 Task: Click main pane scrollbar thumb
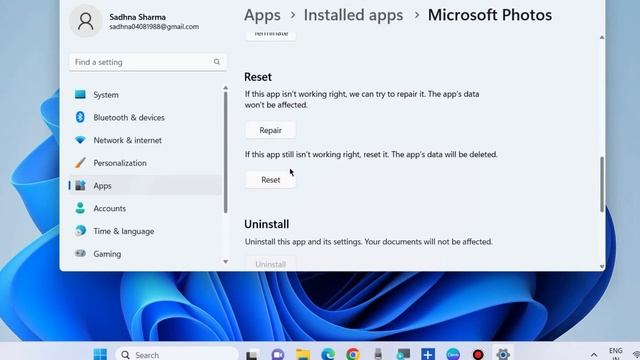point(602,184)
